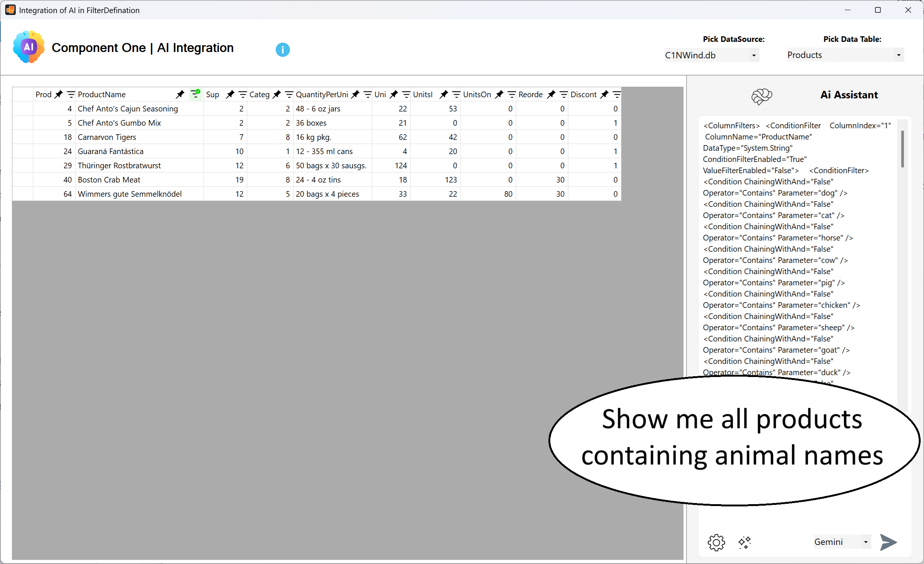Screen dimensions: 924x564
Task: Click the app icon in title bar
Action: tap(10, 10)
